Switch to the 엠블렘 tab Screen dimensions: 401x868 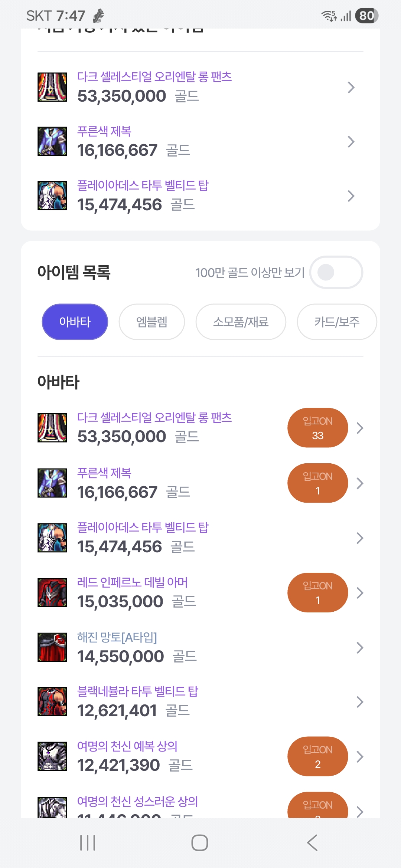151,322
